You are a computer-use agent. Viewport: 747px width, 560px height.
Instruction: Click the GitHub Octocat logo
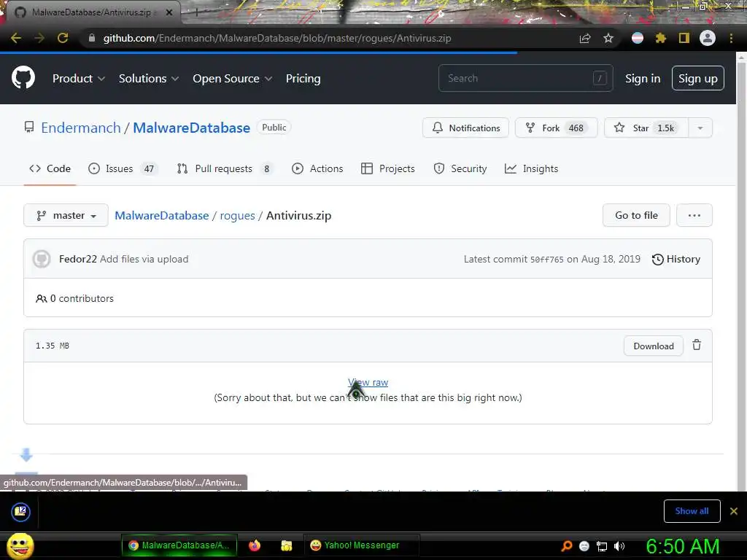click(23, 78)
